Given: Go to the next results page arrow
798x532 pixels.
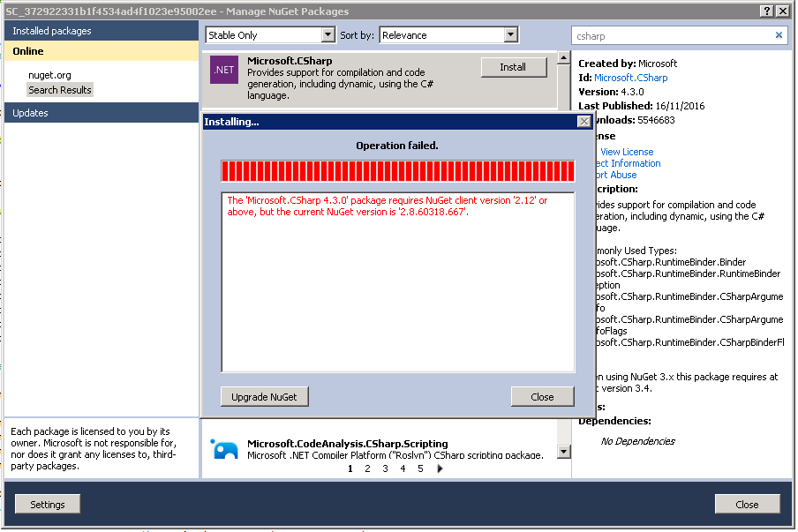Looking at the screenshot, I should point(440,468).
